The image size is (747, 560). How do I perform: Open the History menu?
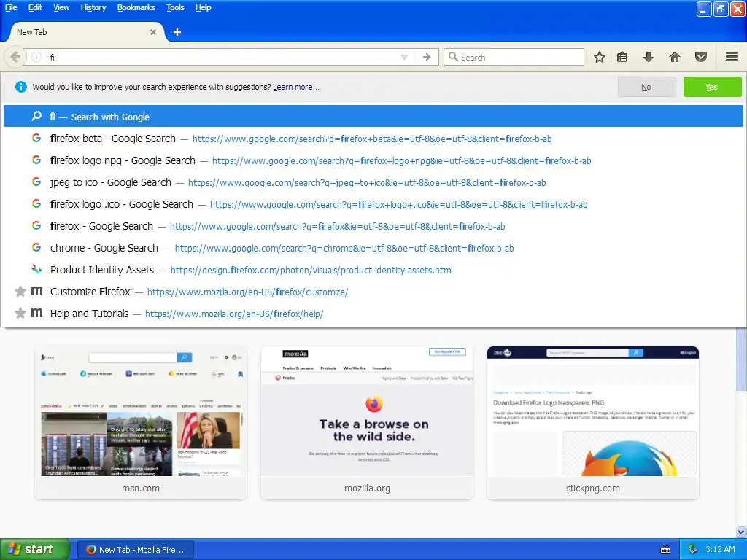coord(93,7)
